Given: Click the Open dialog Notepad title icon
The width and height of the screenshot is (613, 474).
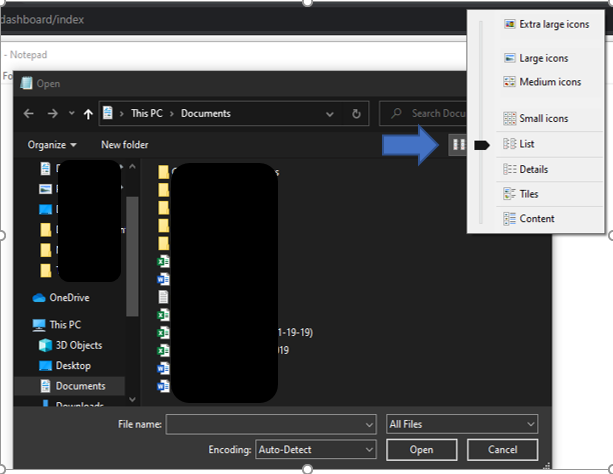Looking at the screenshot, I should 26,83.
